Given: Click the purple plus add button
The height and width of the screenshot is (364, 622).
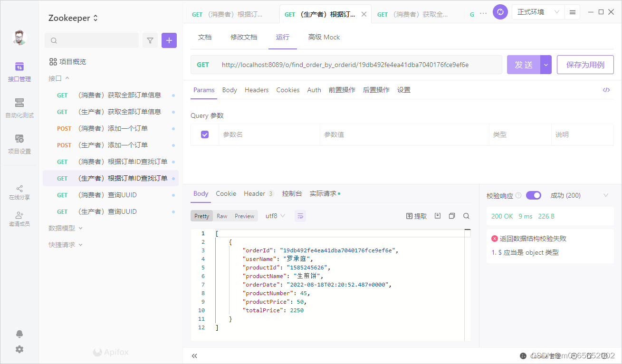Looking at the screenshot, I should pos(169,40).
